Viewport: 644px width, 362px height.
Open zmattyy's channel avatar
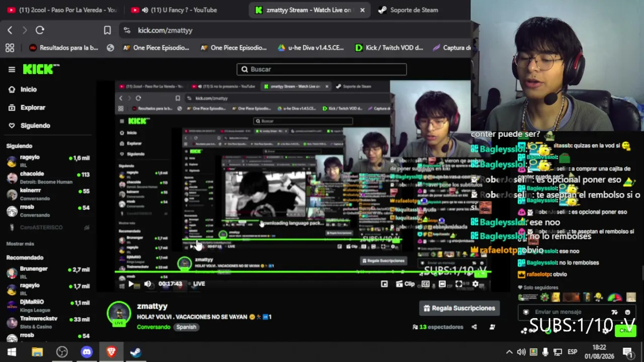pos(119,314)
